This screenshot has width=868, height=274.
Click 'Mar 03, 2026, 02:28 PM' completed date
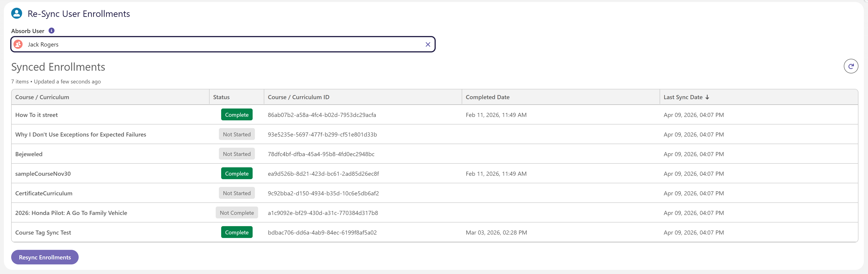496,233
